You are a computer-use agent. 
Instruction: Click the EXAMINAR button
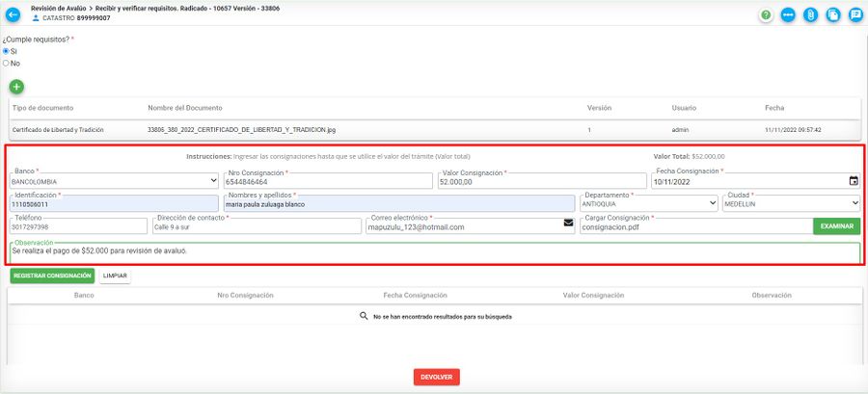tap(837, 226)
